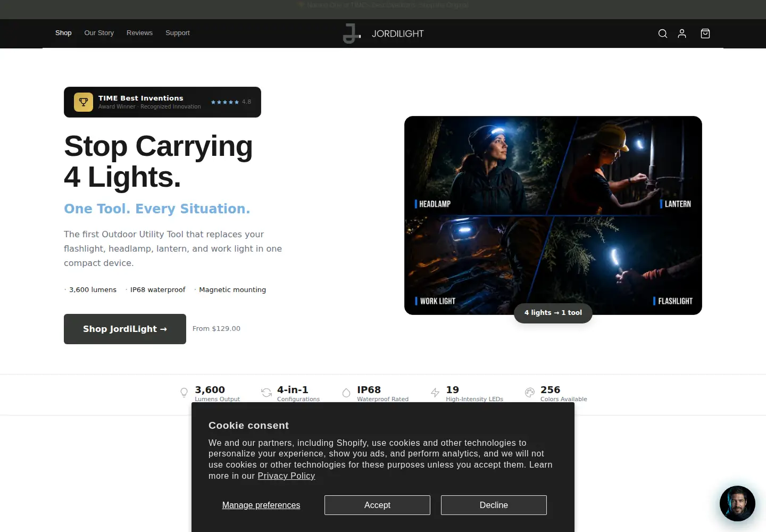Accept the cookie consent
Viewport: 766px width, 532px height.
377,505
